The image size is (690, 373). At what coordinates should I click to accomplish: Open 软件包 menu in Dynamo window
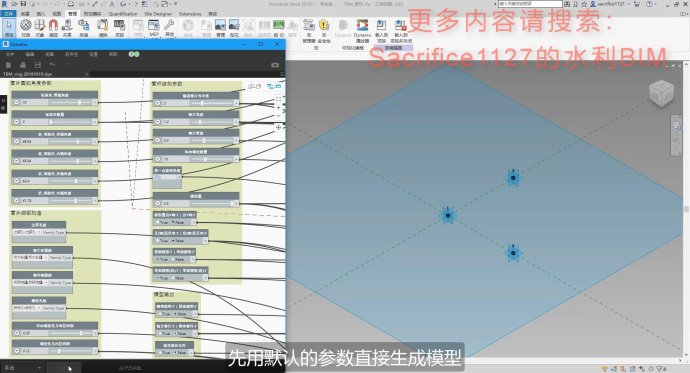point(71,54)
